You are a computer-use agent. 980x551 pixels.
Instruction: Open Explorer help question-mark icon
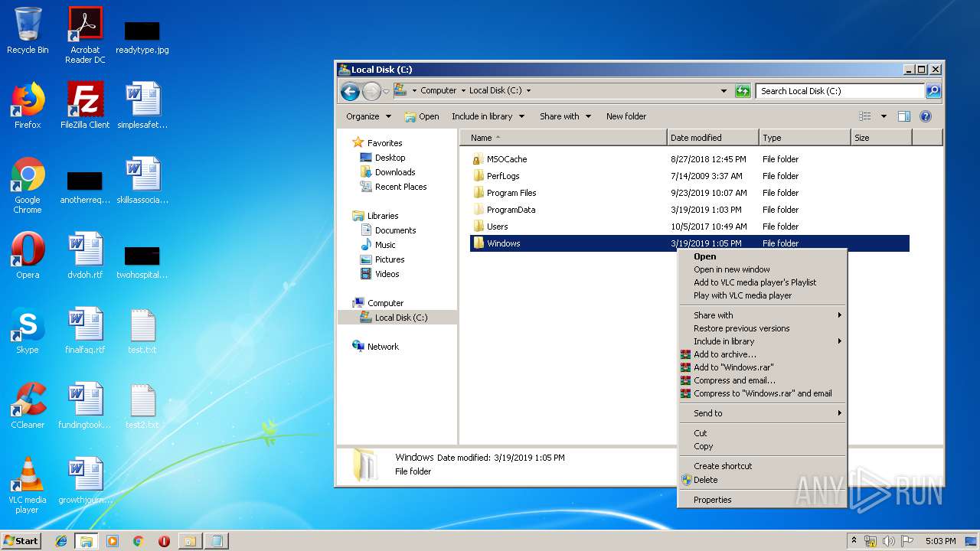[x=926, y=116]
